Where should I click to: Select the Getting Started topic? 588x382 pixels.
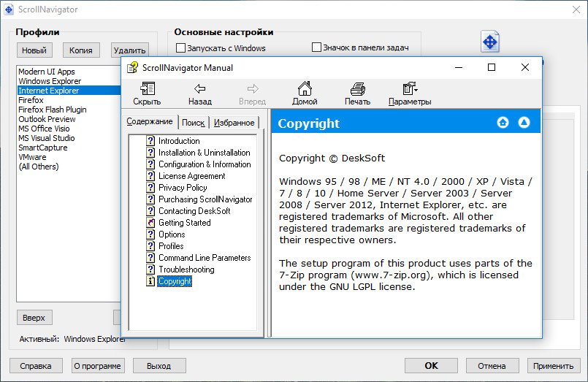click(x=185, y=223)
